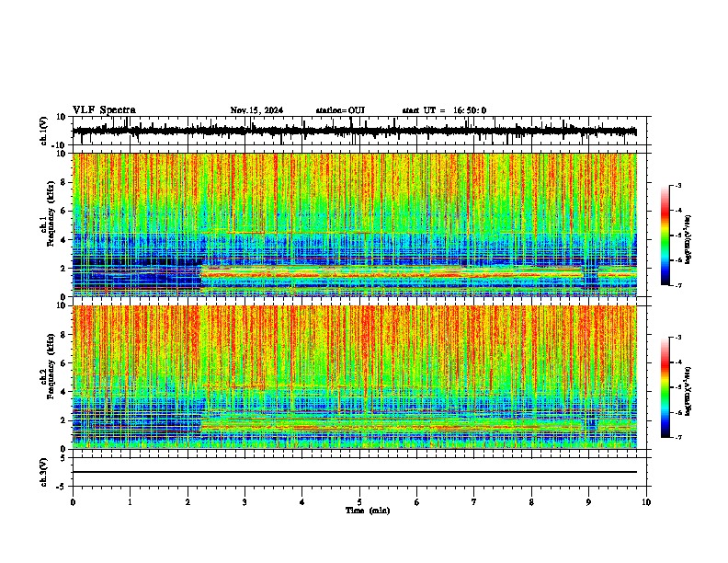The width and height of the screenshot is (728, 563).
Task: Select the "start UT = 16:50:0" text
Action: [x=444, y=110]
